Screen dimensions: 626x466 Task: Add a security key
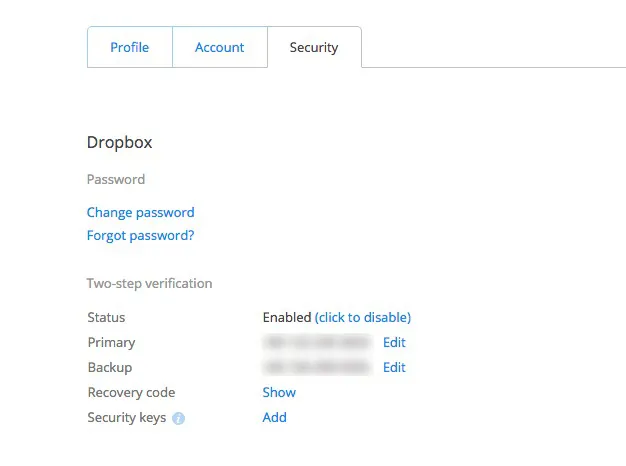pos(274,417)
